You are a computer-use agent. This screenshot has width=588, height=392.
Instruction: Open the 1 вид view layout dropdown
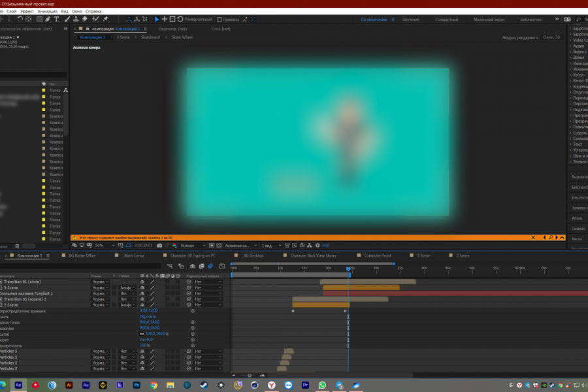(272, 246)
